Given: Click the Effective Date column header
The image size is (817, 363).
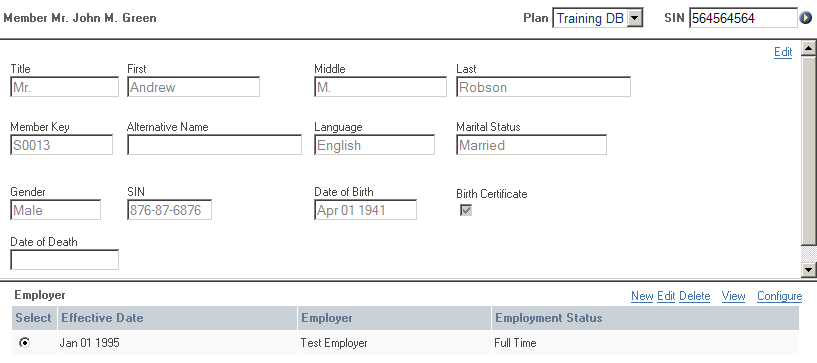Looking at the screenshot, I should [x=177, y=318].
